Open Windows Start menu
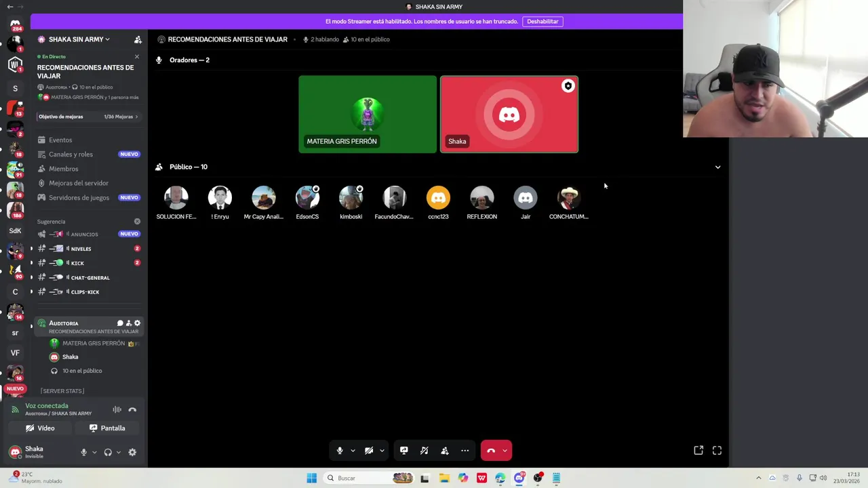Image resolution: width=868 pixels, height=488 pixels. coord(311,478)
